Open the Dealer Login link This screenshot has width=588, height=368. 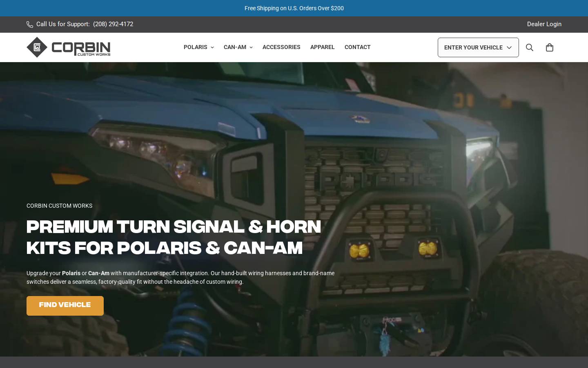pyautogui.click(x=544, y=24)
